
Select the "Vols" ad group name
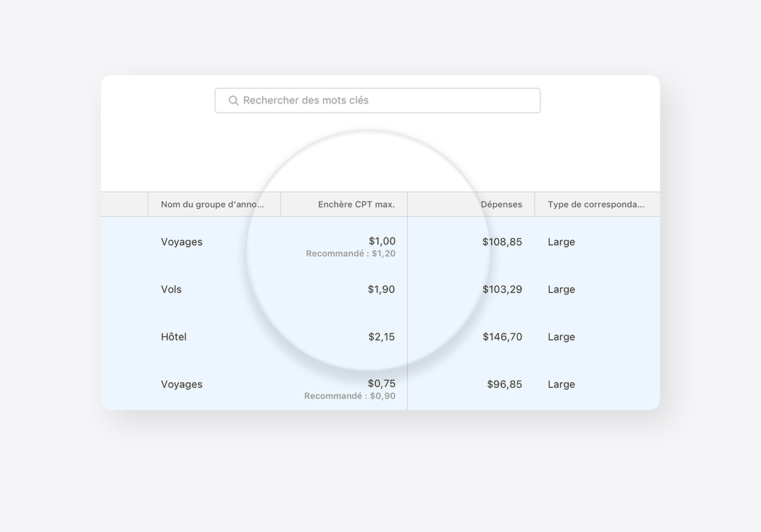pyautogui.click(x=171, y=289)
